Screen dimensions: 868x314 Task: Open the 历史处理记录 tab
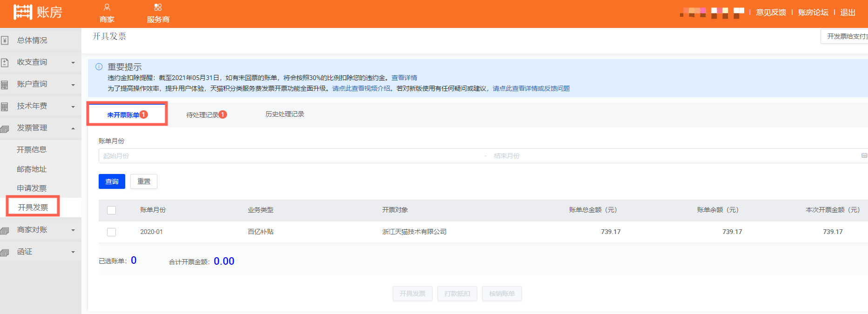click(284, 114)
